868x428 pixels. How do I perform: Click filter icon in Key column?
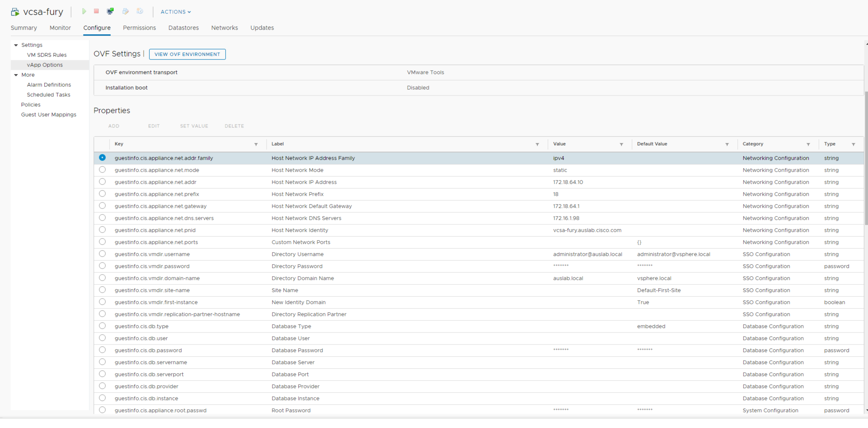[256, 144]
